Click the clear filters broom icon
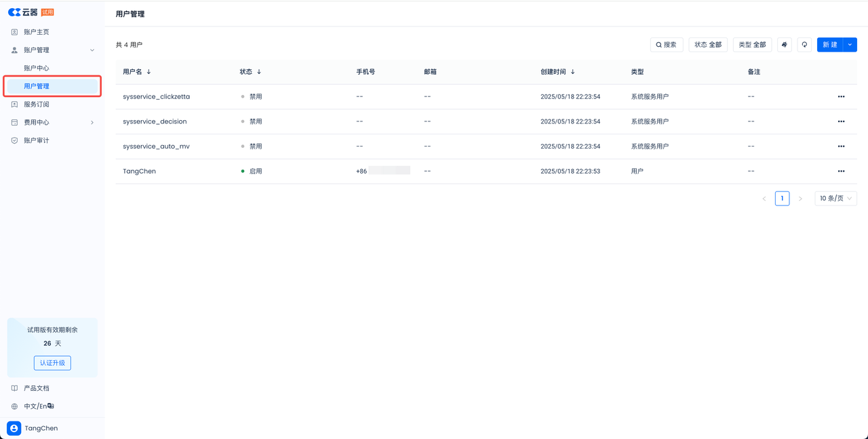 tap(785, 45)
